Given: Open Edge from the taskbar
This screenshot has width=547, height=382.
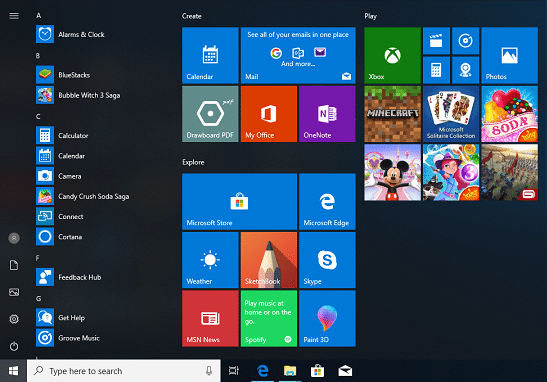Looking at the screenshot, I should click(x=262, y=371).
